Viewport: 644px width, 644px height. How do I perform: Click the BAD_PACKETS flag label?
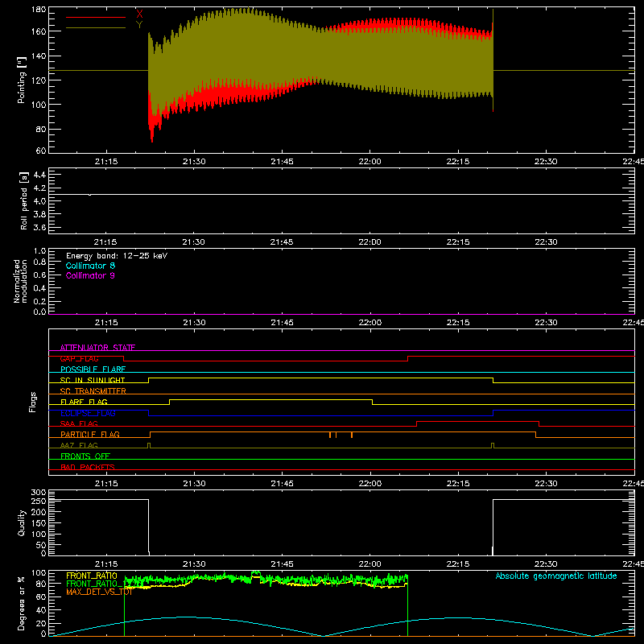(x=88, y=467)
